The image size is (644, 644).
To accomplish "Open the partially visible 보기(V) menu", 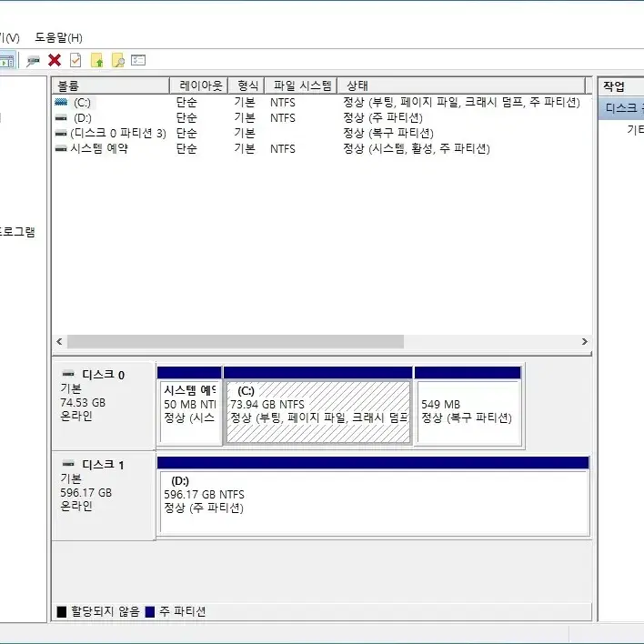I will point(9,38).
